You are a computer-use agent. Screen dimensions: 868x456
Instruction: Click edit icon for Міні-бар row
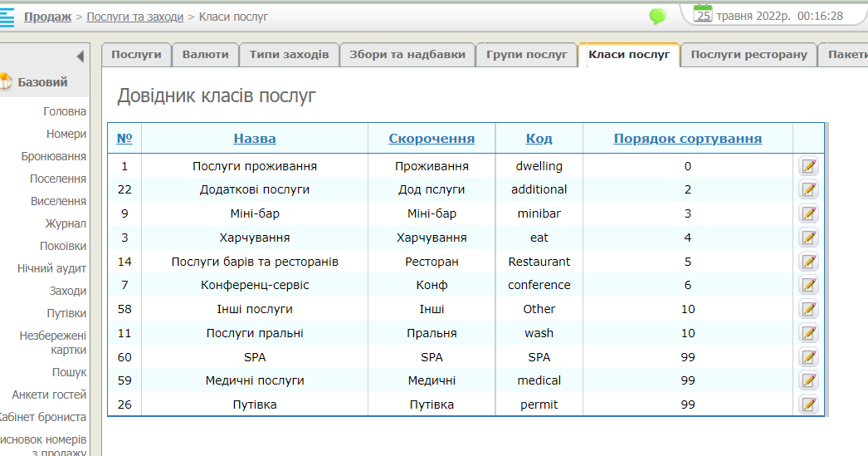click(808, 213)
